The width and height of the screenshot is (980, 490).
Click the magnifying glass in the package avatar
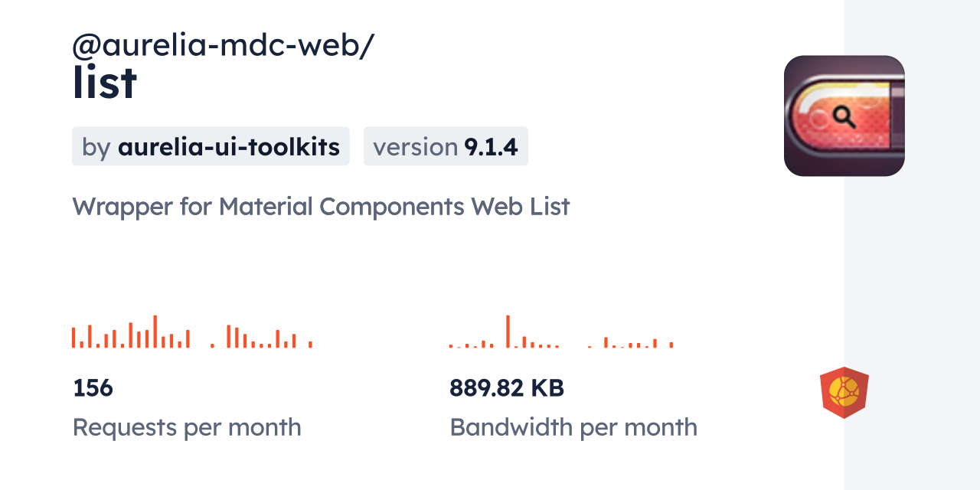pos(844,117)
